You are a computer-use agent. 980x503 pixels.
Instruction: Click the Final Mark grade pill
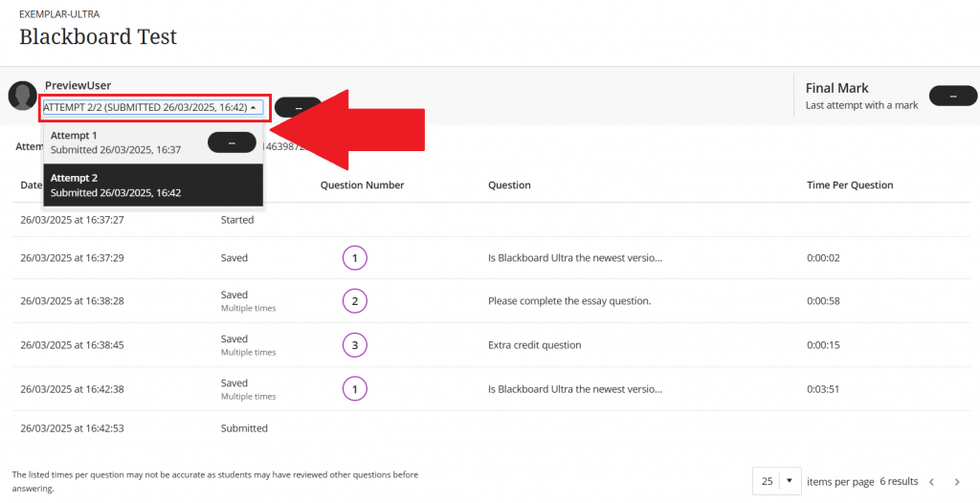953,97
